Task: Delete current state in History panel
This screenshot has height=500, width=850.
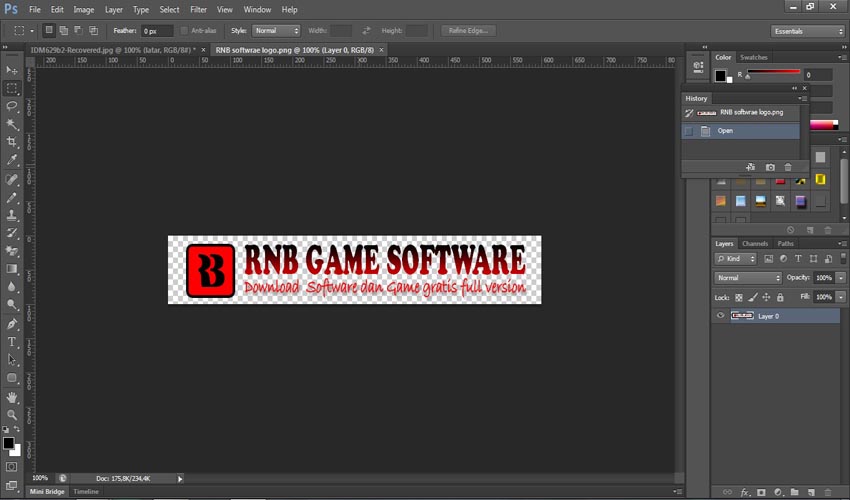Action: point(788,167)
